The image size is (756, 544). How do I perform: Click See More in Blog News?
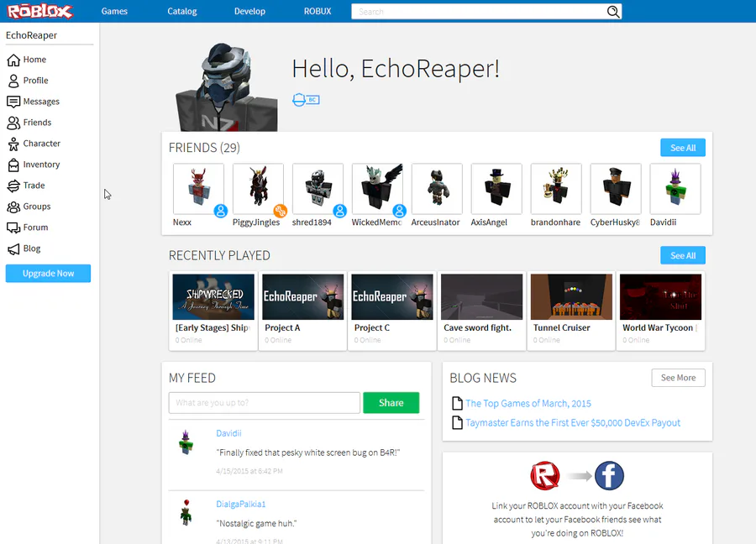click(678, 378)
